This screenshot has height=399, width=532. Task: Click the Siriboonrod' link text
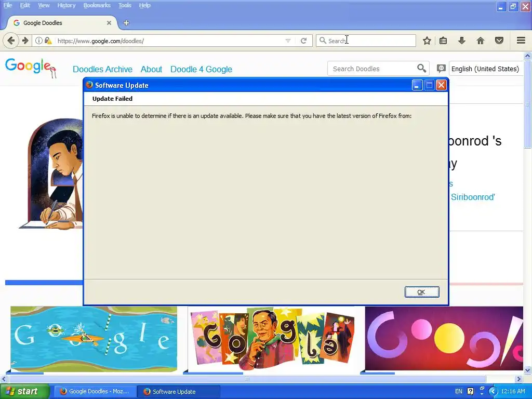tap(473, 197)
